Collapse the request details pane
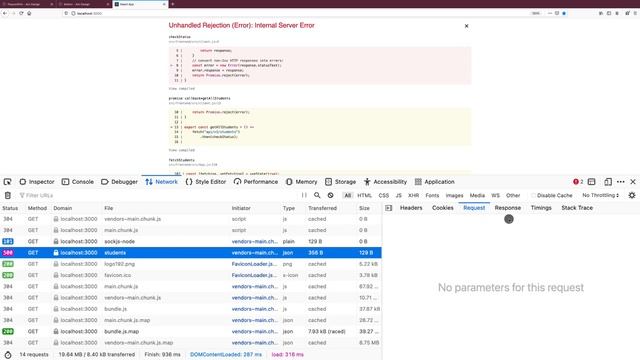Screen dimensions: 640x360 pyautogui.click(x=389, y=208)
